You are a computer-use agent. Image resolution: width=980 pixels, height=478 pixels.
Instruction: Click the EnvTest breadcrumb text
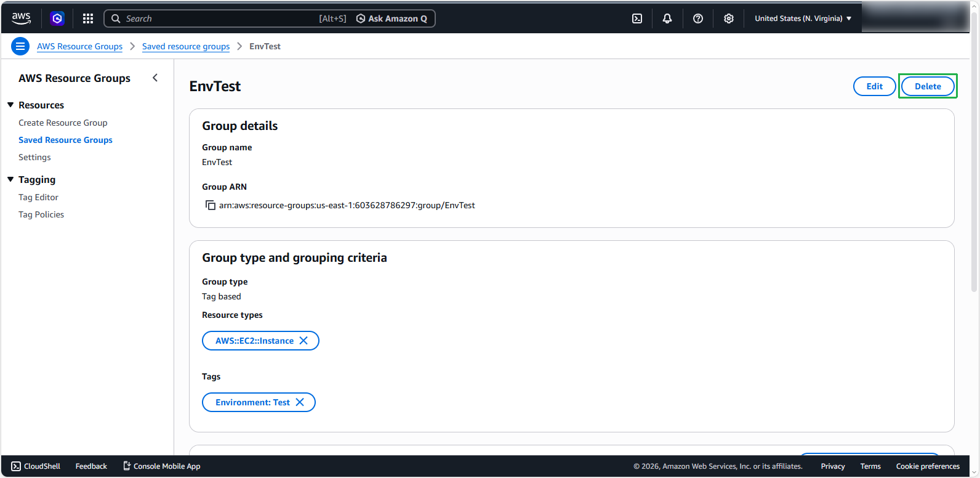[265, 46]
